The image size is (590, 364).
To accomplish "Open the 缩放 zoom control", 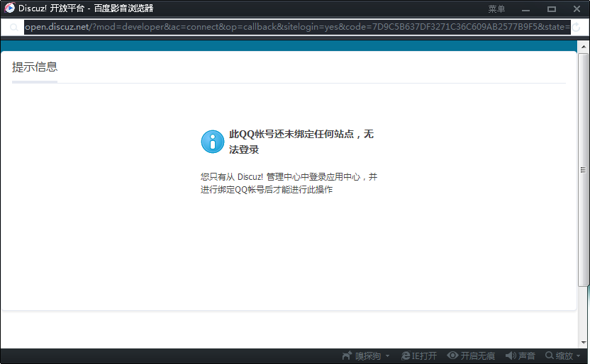I will (x=559, y=356).
